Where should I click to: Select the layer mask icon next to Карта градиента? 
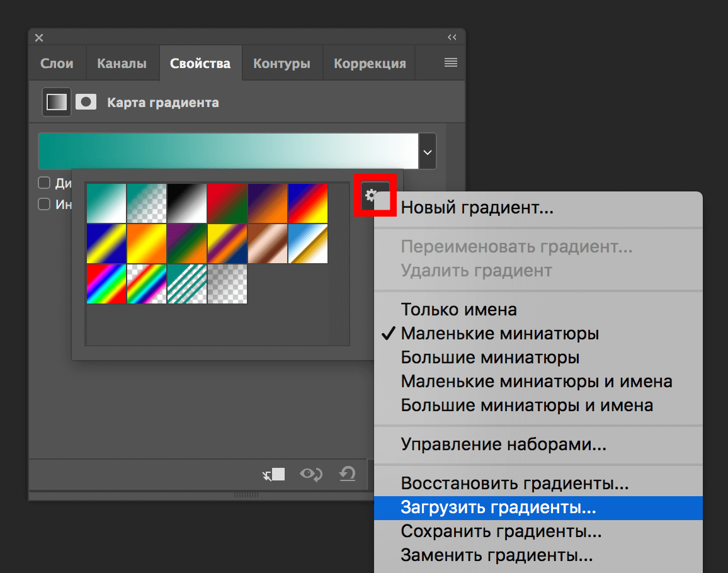[x=86, y=101]
